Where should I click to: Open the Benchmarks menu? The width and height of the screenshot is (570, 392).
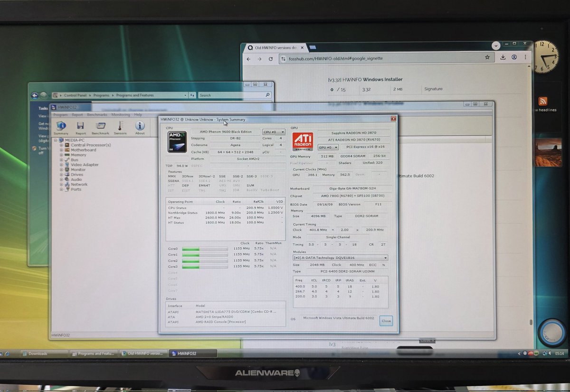click(x=97, y=114)
